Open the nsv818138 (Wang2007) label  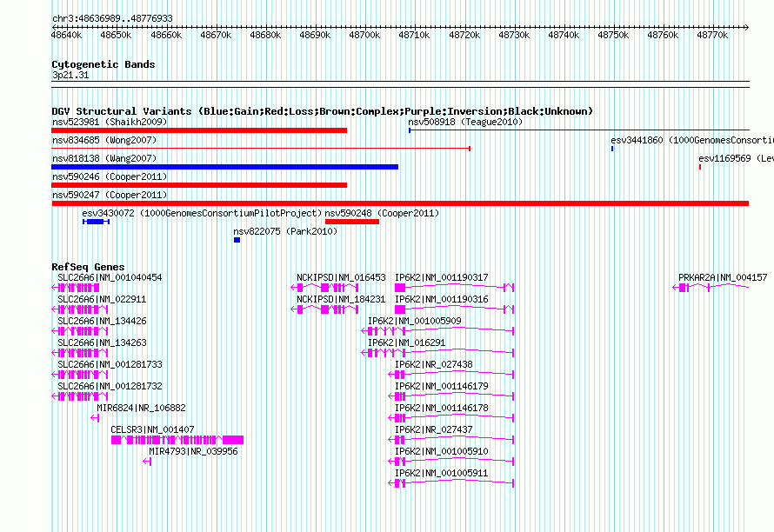pos(104,158)
